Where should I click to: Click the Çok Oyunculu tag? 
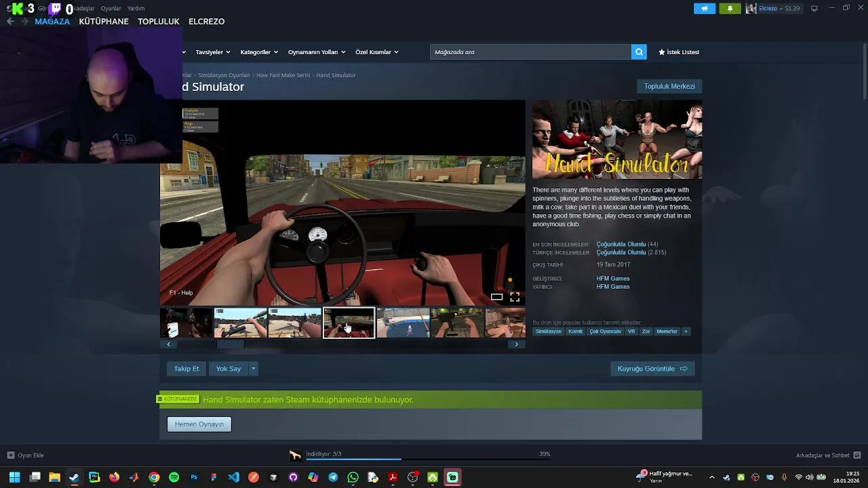click(605, 331)
